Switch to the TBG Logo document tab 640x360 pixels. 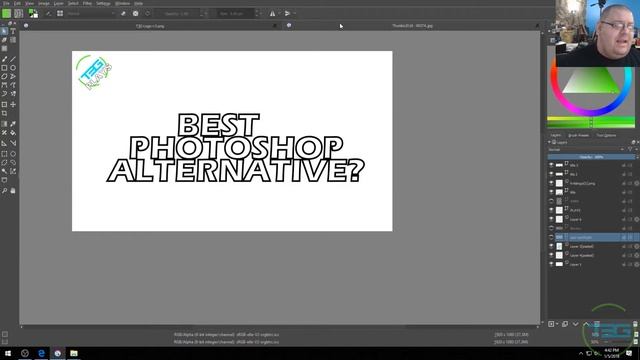coord(150,26)
